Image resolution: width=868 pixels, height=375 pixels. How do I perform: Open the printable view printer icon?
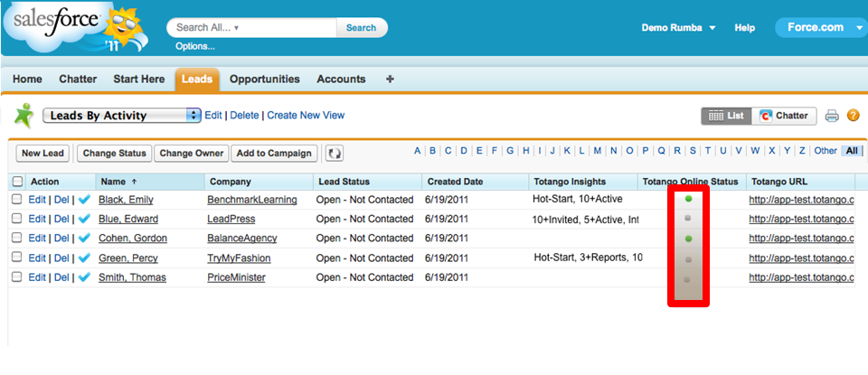(x=832, y=116)
